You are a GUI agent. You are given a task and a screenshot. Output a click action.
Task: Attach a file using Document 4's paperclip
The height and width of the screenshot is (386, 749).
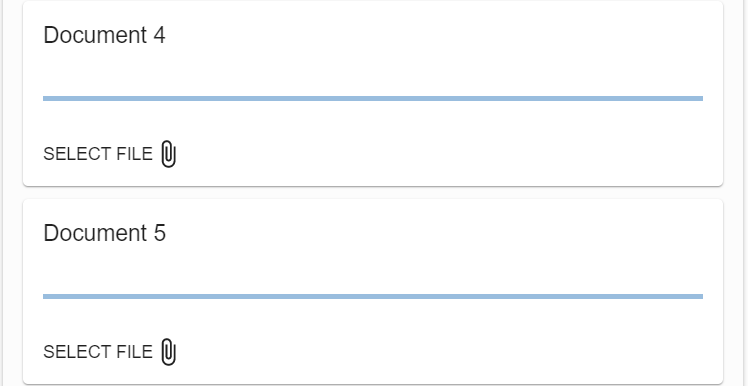168,154
